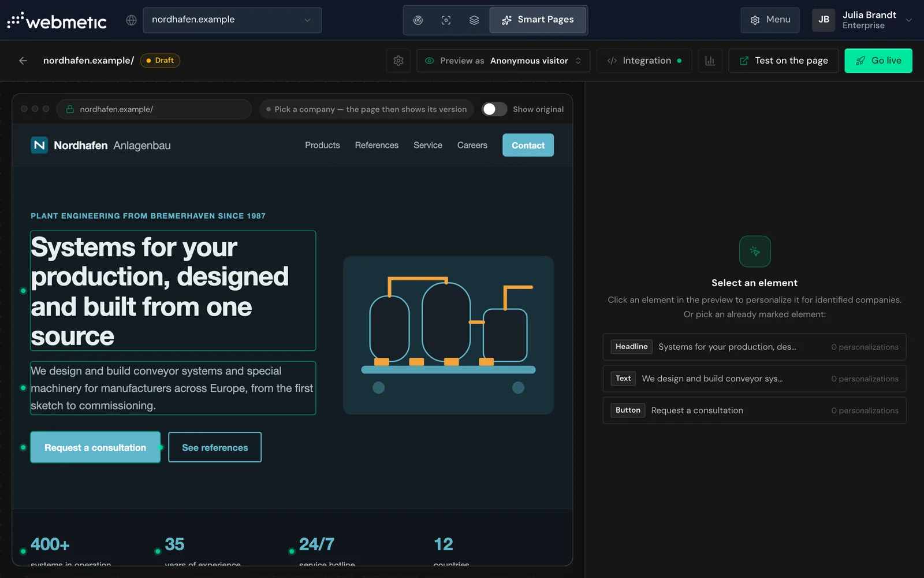Image resolution: width=924 pixels, height=578 pixels.
Task: Go back with the left arrow
Action: [x=23, y=61]
